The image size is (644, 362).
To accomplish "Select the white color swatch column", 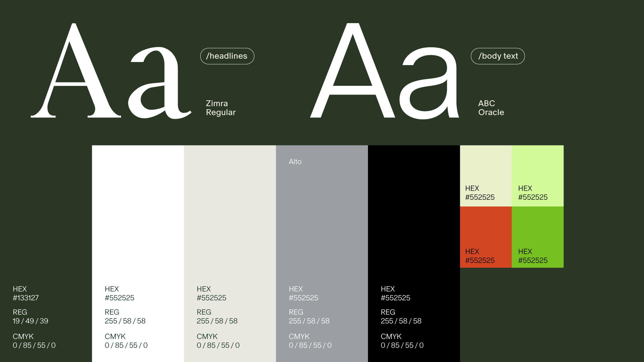I will pyautogui.click(x=138, y=215).
